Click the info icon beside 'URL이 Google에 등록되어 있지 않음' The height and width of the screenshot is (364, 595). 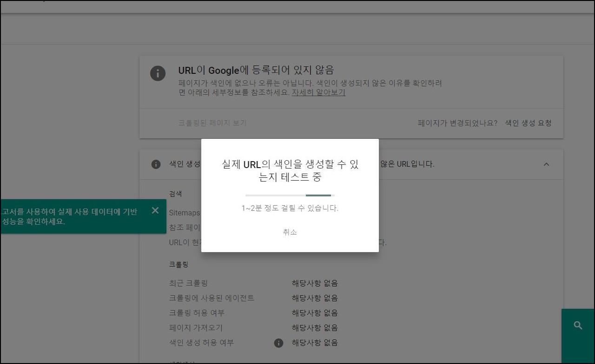click(x=158, y=73)
